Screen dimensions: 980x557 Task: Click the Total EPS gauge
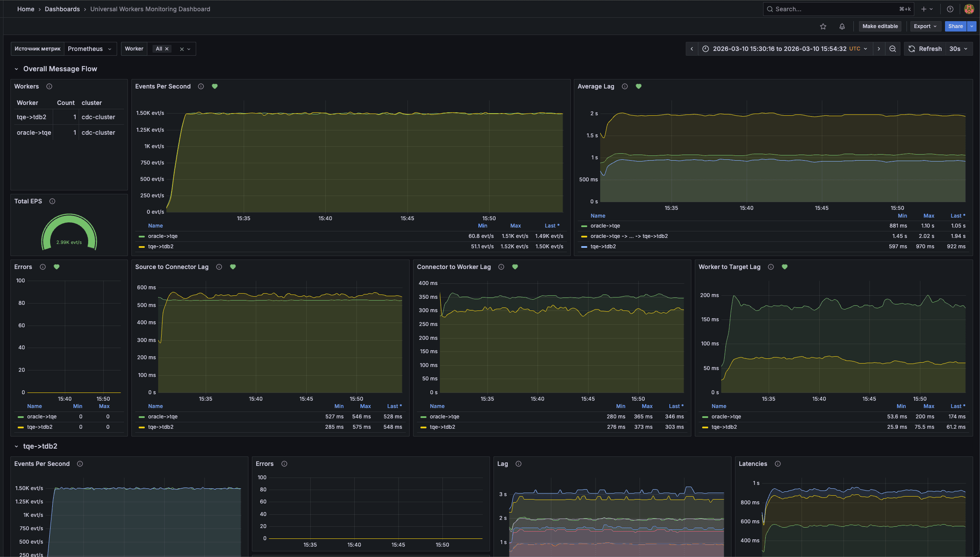pyautogui.click(x=69, y=232)
